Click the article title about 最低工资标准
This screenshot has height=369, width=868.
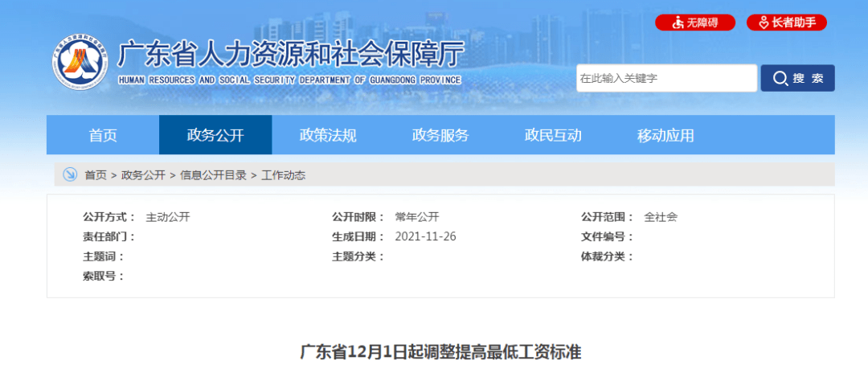[440, 352]
